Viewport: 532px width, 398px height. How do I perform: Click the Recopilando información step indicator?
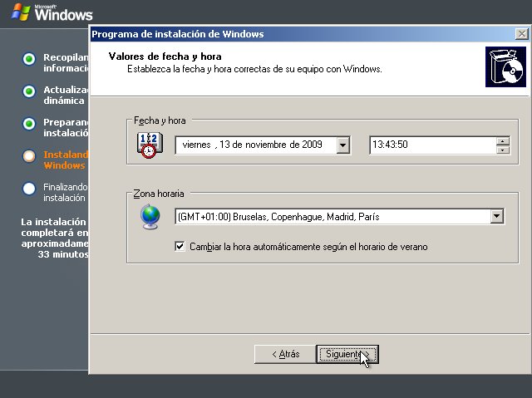click(29, 59)
